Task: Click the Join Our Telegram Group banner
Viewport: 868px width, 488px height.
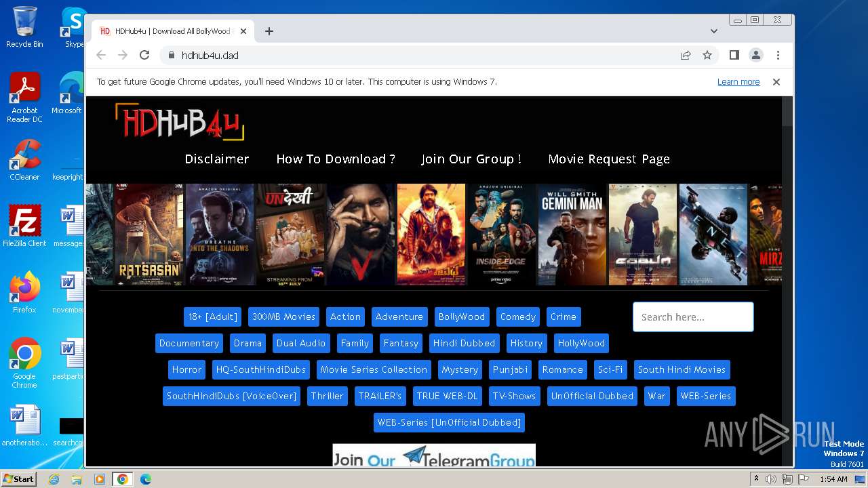Action: click(434, 455)
